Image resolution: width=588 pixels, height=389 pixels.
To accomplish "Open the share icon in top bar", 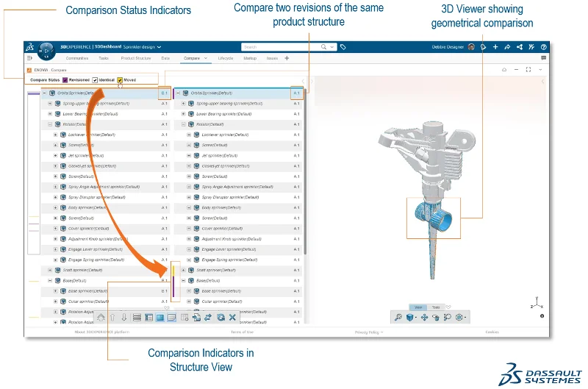I will pos(520,47).
